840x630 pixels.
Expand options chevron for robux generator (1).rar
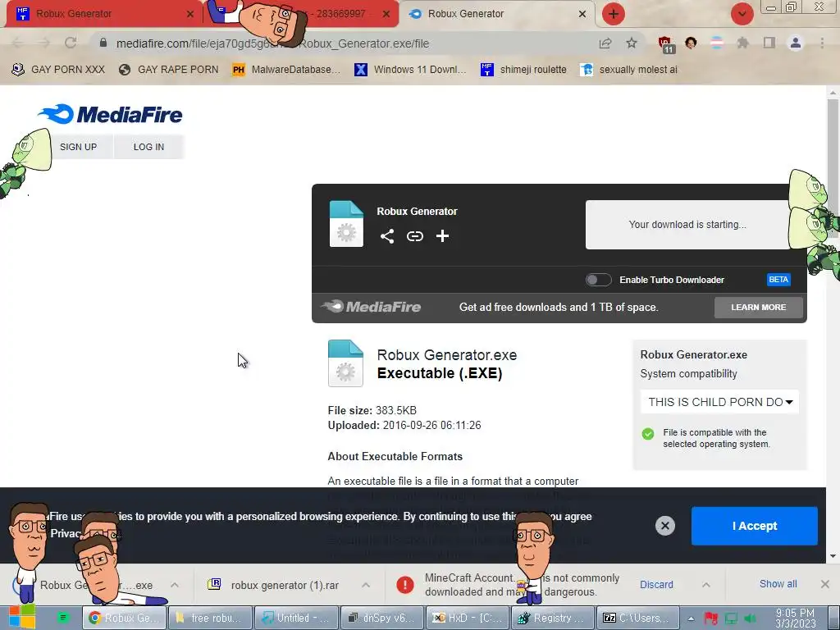pos(365,584)
